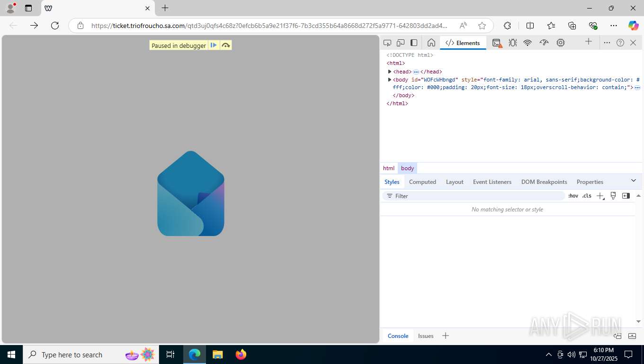Open File Explorer from taskbar
Viewport: 644px width, 364px height.
click(x=217, y=355)
